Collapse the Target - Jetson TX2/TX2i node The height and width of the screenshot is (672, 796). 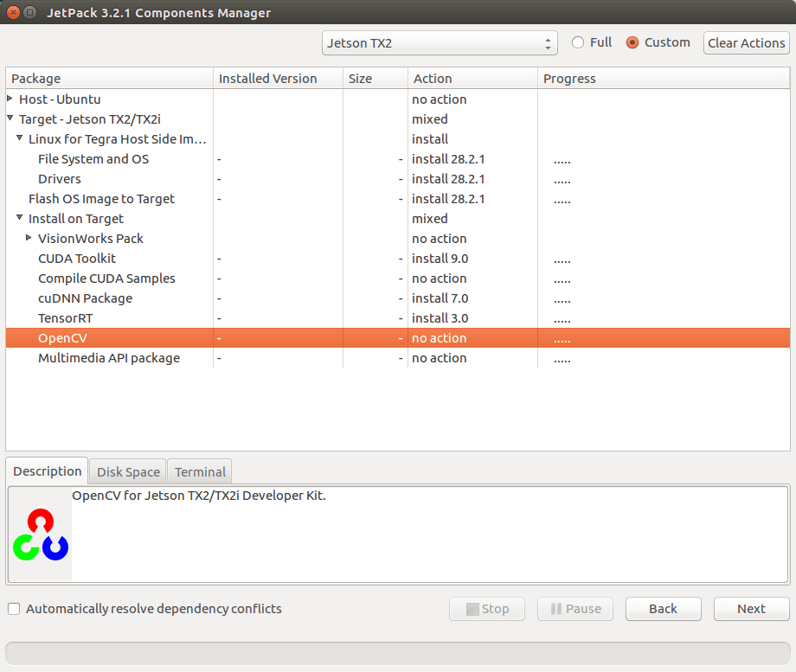tap(10, 119)
